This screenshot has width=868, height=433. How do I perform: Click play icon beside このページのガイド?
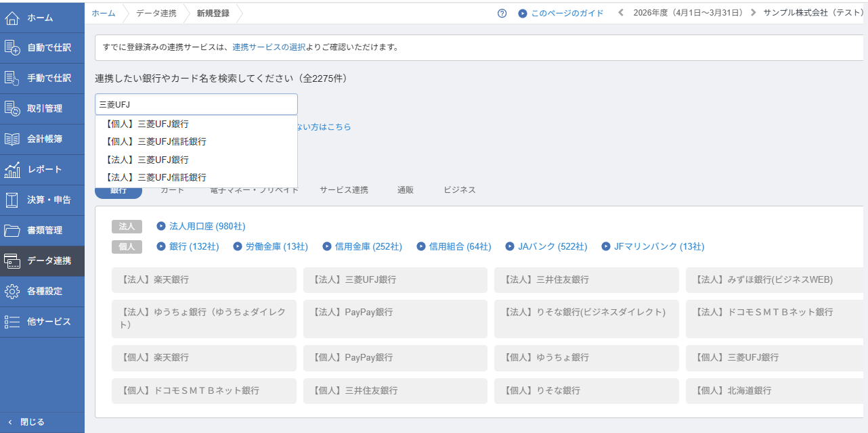(523, 14)
